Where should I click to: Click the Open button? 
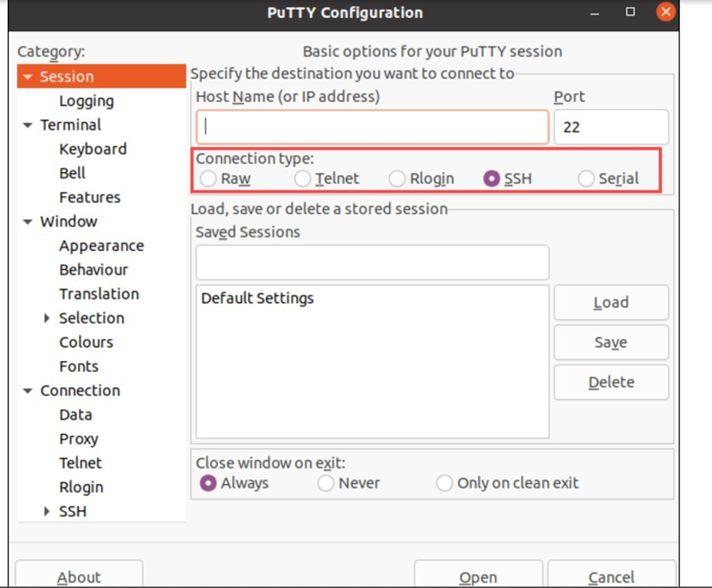(478, 575)
